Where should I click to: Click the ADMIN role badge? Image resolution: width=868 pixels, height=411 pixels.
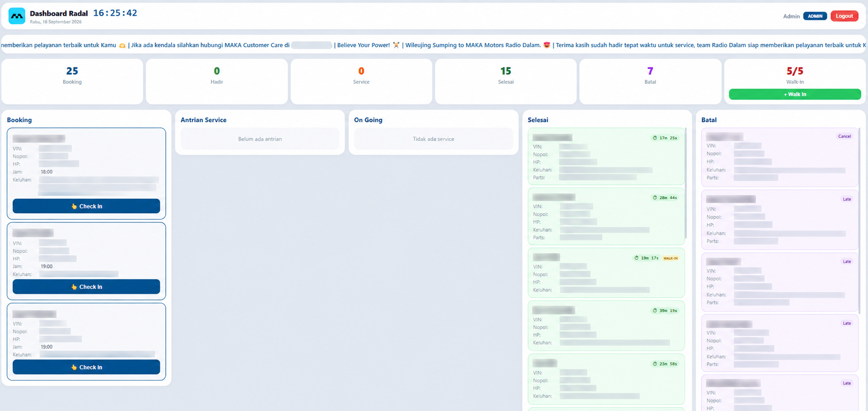815,16
